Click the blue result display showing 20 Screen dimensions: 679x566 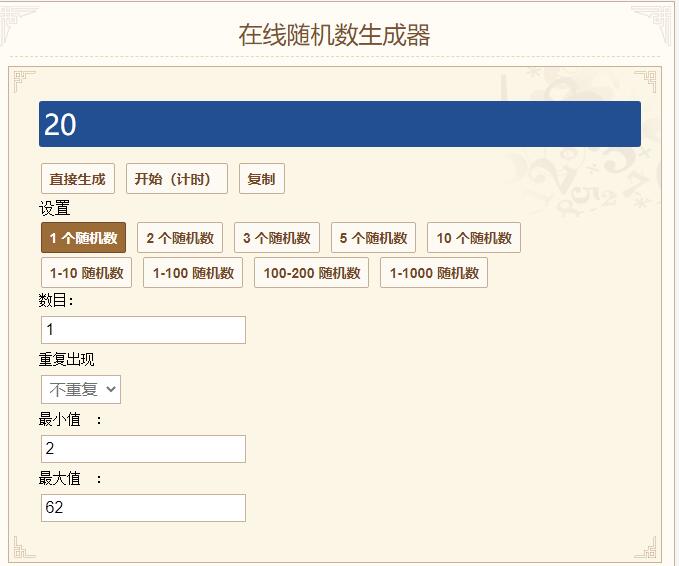340,124
